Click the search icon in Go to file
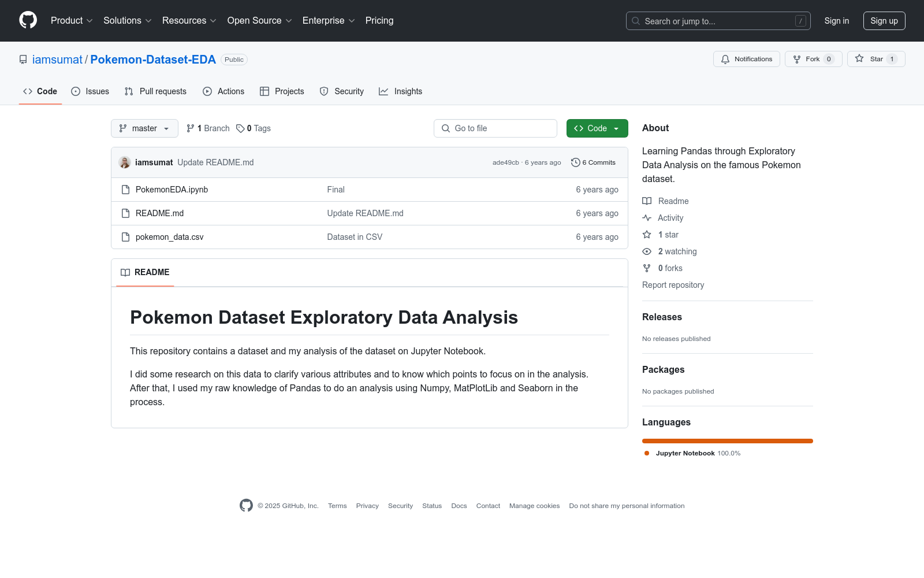924x578 pixels. tap(446, 128)
